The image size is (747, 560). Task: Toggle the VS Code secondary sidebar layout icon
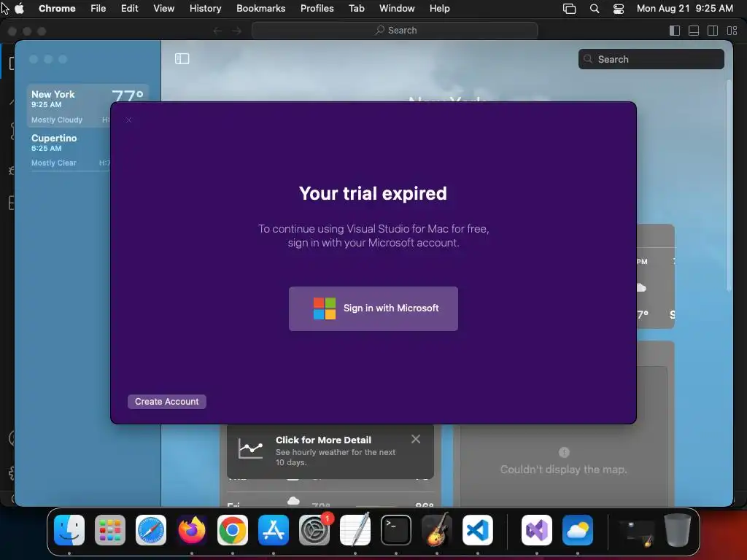point(713,31)
